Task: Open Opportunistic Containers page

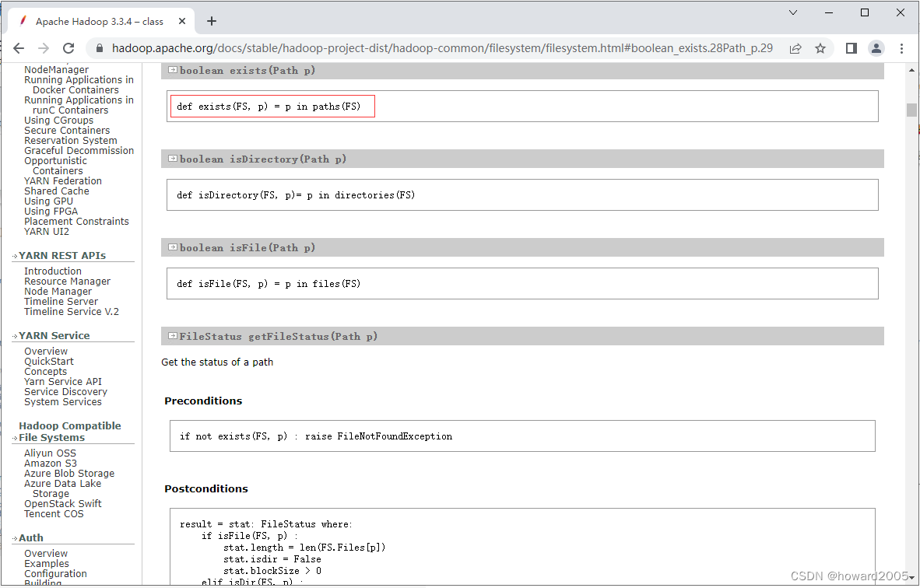Action: click(55, 166)
